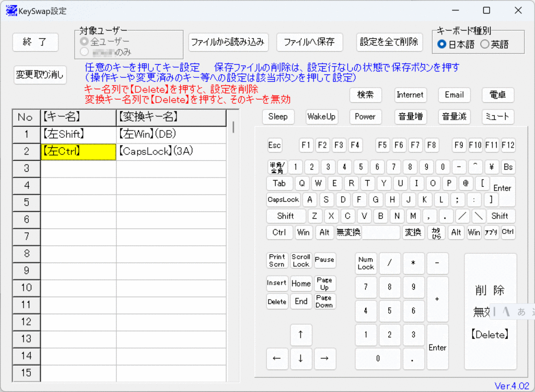Click the 変更取り消し undo button
Image resolution: width=535 pixels, height=392 pixels.
pos(40,75)
